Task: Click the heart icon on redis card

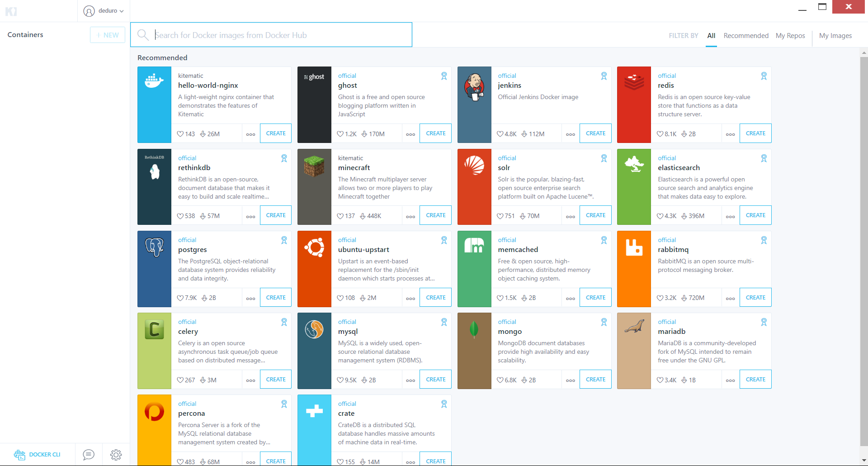Action: click(660, 134)
